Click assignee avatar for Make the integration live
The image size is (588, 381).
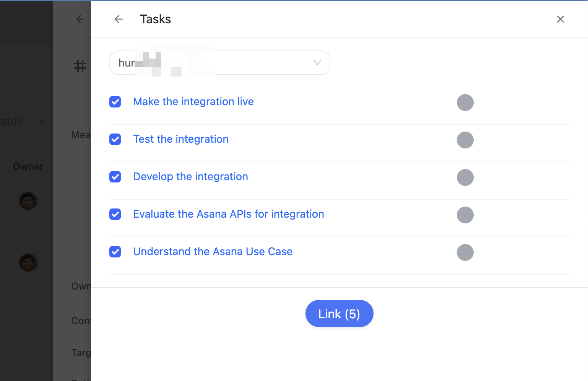tap(465, 103)
